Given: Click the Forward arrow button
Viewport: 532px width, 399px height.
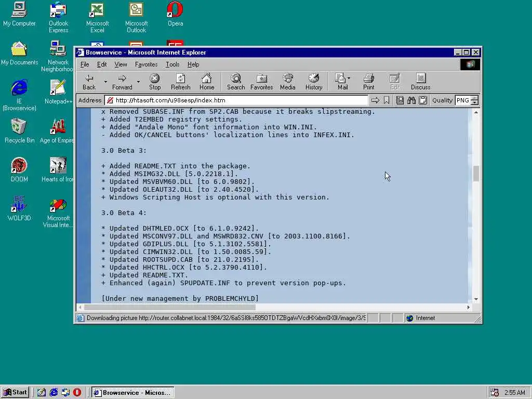Looking at the screenshot, I should click(122, 82).
